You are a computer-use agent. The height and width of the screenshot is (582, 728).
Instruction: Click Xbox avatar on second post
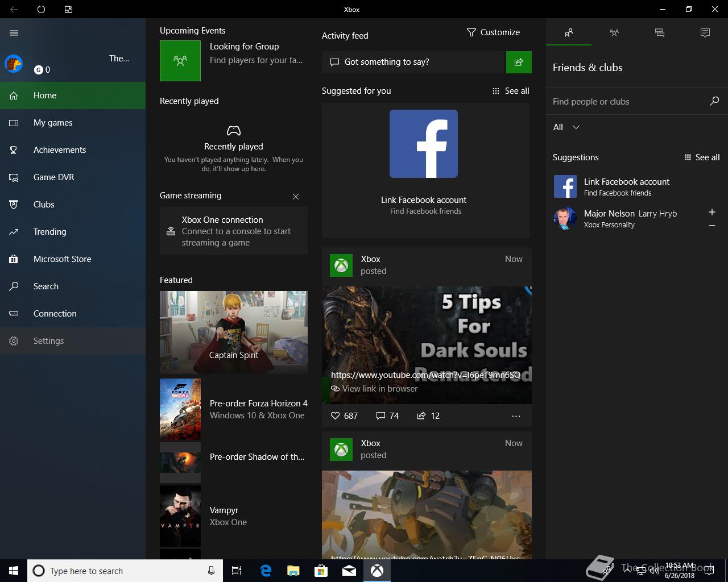pos(341,450)
